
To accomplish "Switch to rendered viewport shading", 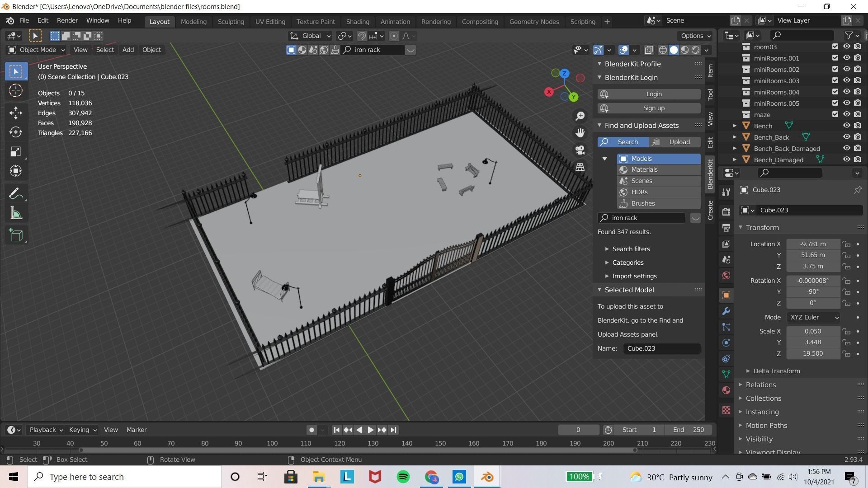I will click(696, 50).
